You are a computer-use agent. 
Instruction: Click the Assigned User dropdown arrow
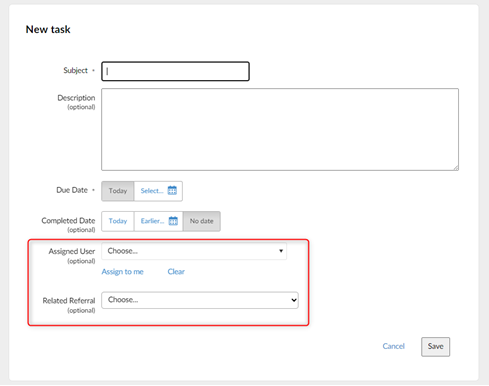coord(281,251)
